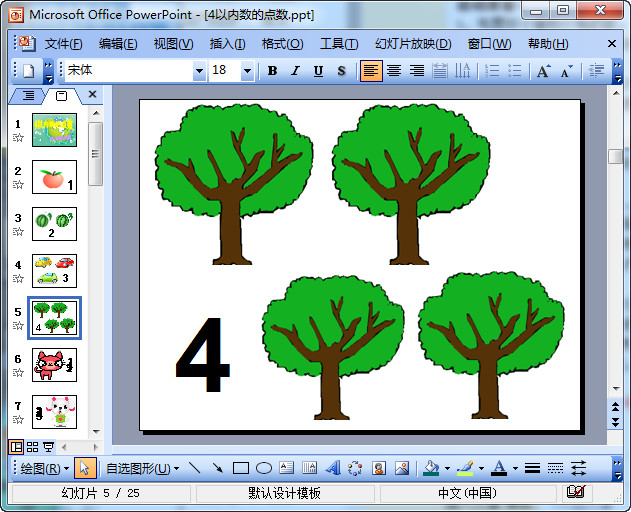Expand the standard toolbar options

click(x=48, y=72)
